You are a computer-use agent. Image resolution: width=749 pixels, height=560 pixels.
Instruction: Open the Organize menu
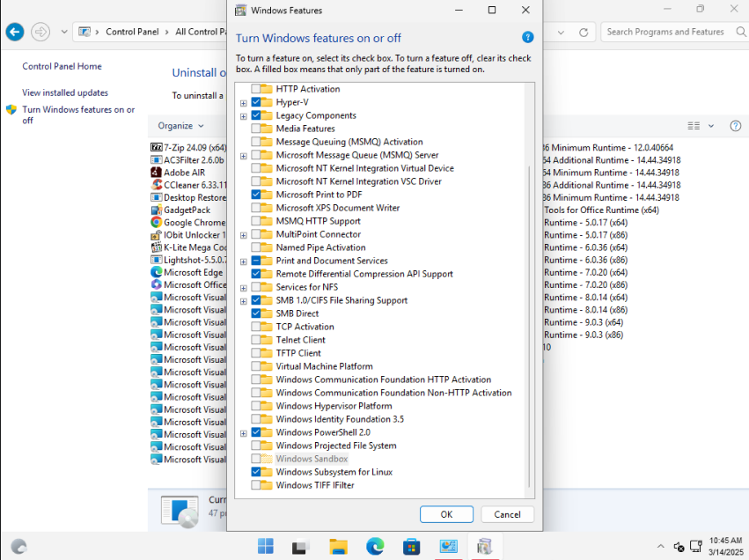[x=180, y=126]
